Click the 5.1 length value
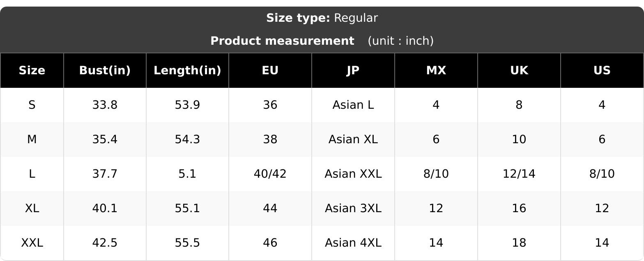Viewport: 644px width, 261px height. point(187,174)
